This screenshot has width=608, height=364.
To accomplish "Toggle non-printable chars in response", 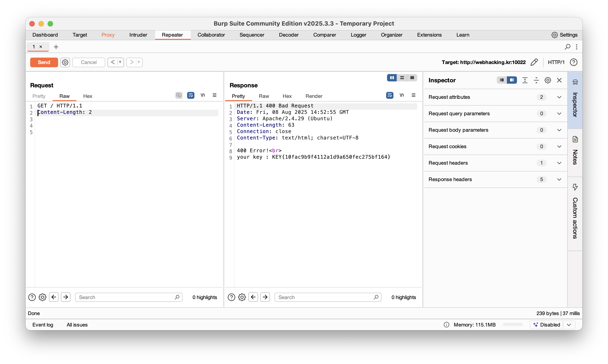I will [402, 95].
